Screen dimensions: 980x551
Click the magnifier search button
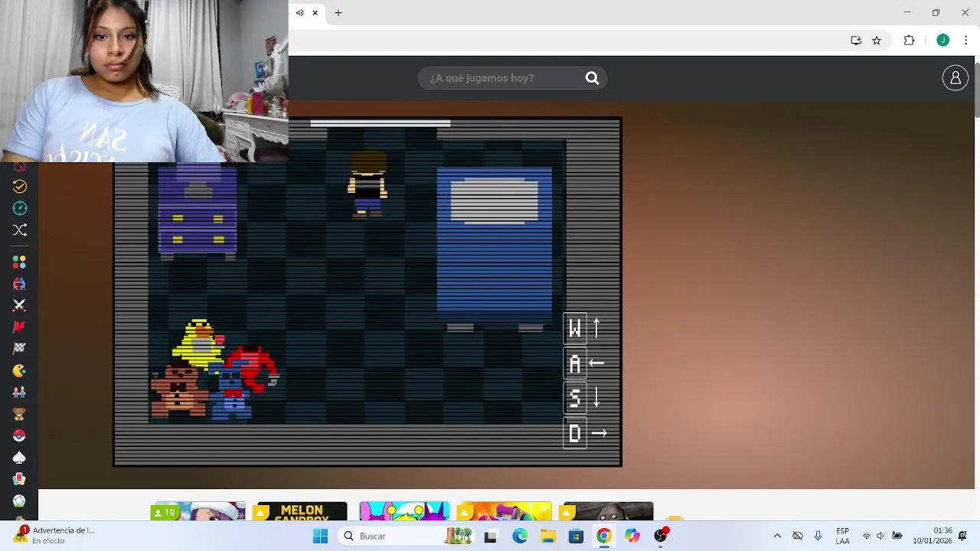click(x=592, y=78)
